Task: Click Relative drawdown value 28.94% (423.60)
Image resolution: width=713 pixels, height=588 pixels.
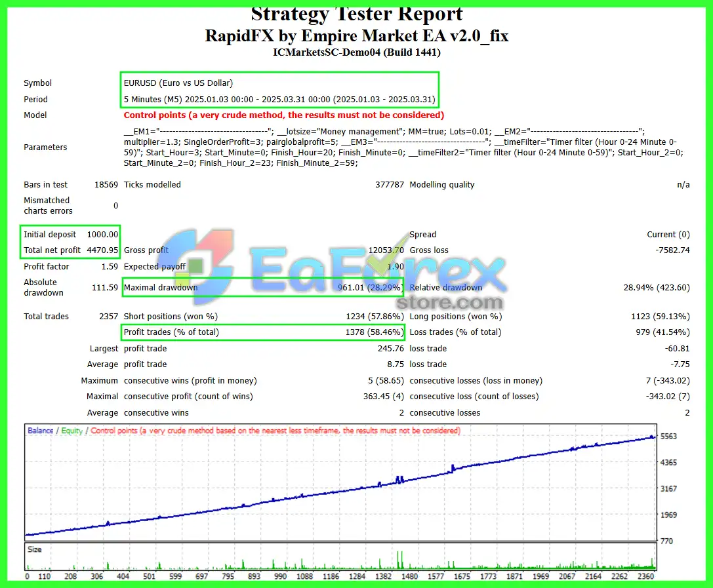Action: point(657,288)
